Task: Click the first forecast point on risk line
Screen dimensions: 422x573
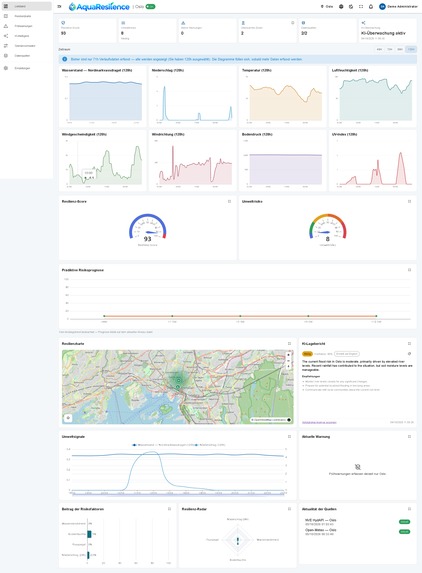Action: tap(104, 316)
